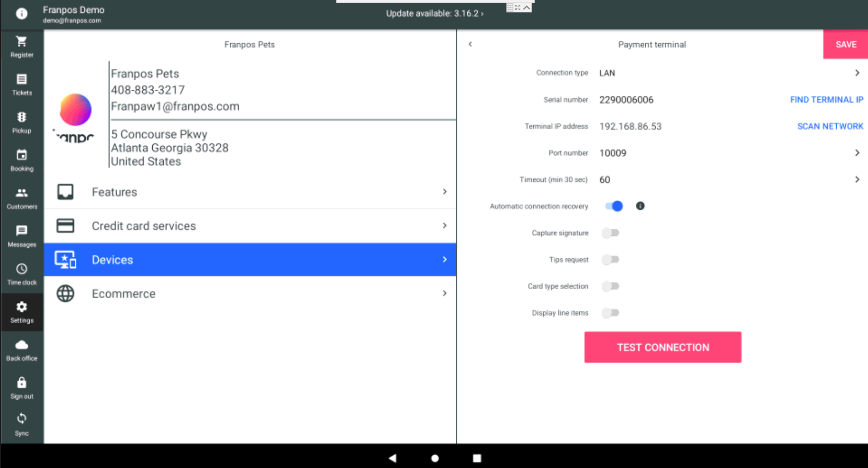
Task: Tap the Android recent apps button
Action: click(x=477, y=458)
